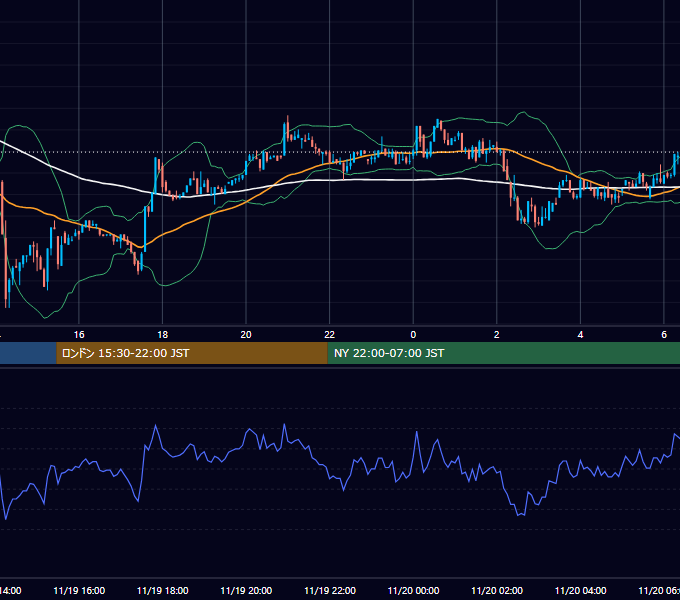Click the 11/20 00:00 timestamp label
Screen dimensions: 680x600
click(413, 590)
